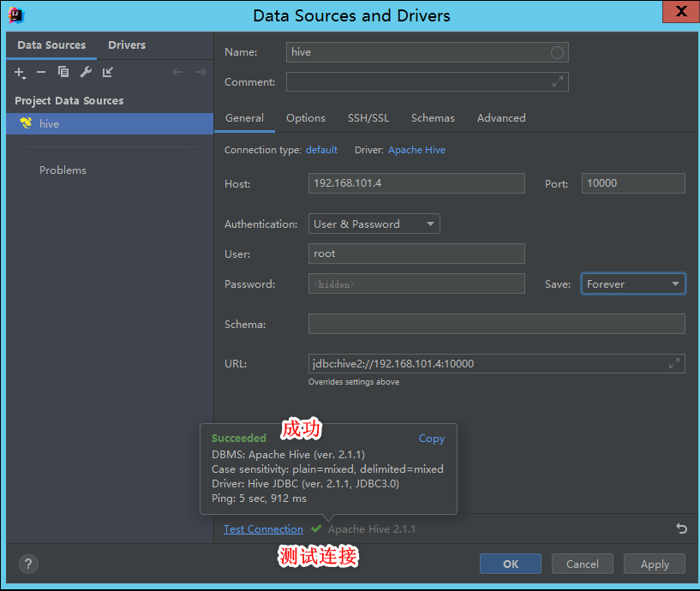Open the Save password Forever dropdown

[x=633, y=284]
